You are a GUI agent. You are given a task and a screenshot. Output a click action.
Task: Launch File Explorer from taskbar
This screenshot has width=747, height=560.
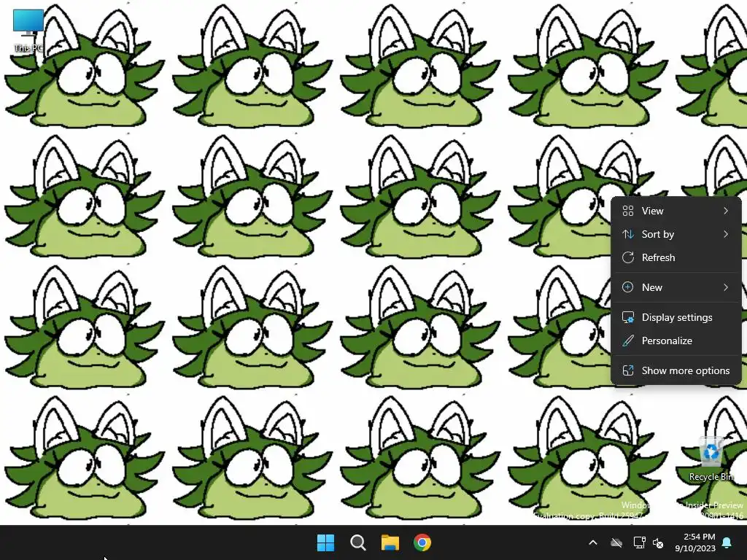pos(390,542)
